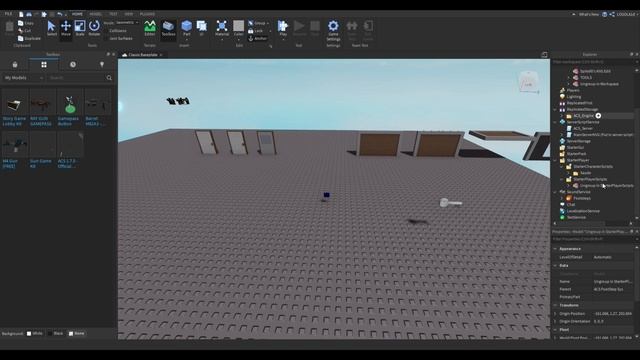Click the viewport orientation cube gizmo
The height and width of the screenshot is (360, 640).
(x=529, y=82)
